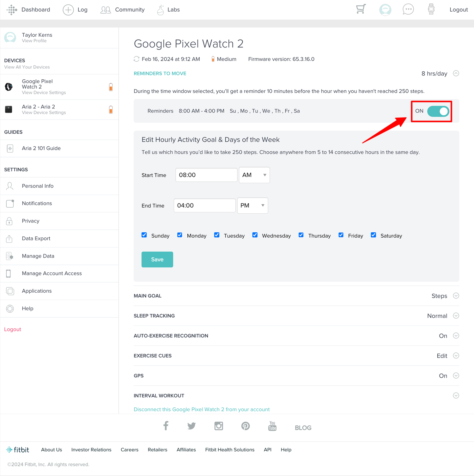474x476 pixels.
Task: Open Fitbit Instagram icon
Action: pyautogui.click(x=219, y=426)
